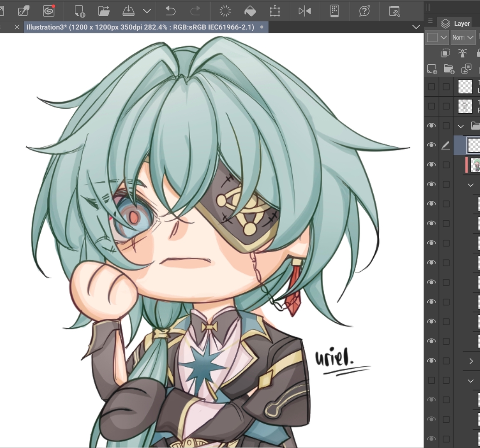Viewport: 480px width, 448px height.
Task: Activate the Transform selection frame icon
Action: pos(275,11)
